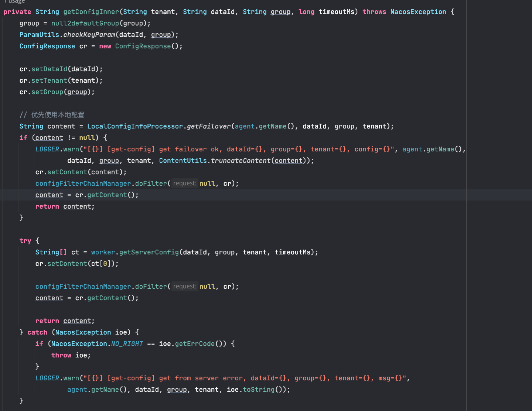Click getContent on the highlighted caret line
The width and height of the screenshot is (532, 411).
[107, 195]
